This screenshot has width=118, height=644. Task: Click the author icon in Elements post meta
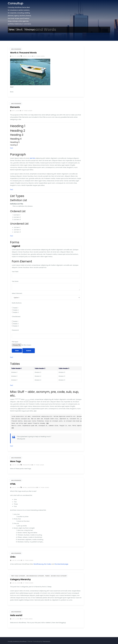tap(20, 111)
